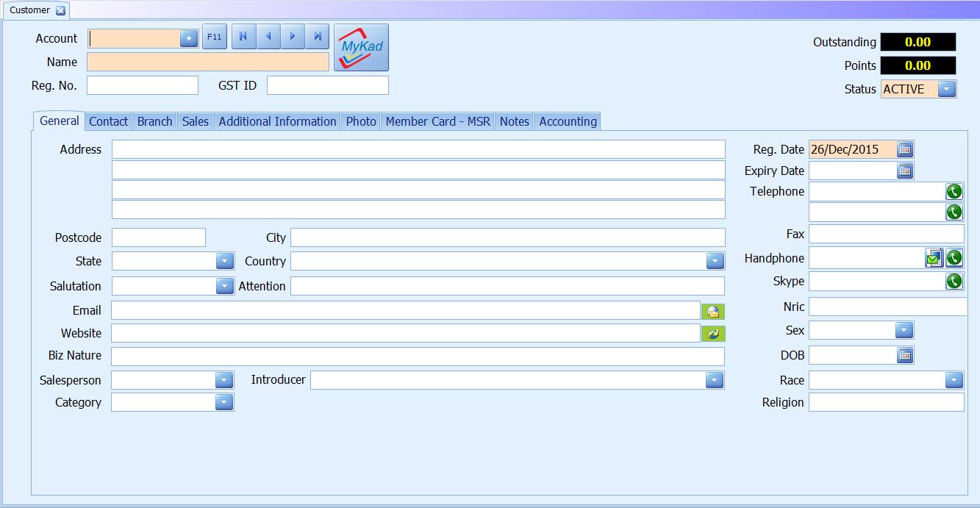The height and width of the screenshot is (508, 980).
Task: Click the Biz Nature field
Action: coord(418,356)
